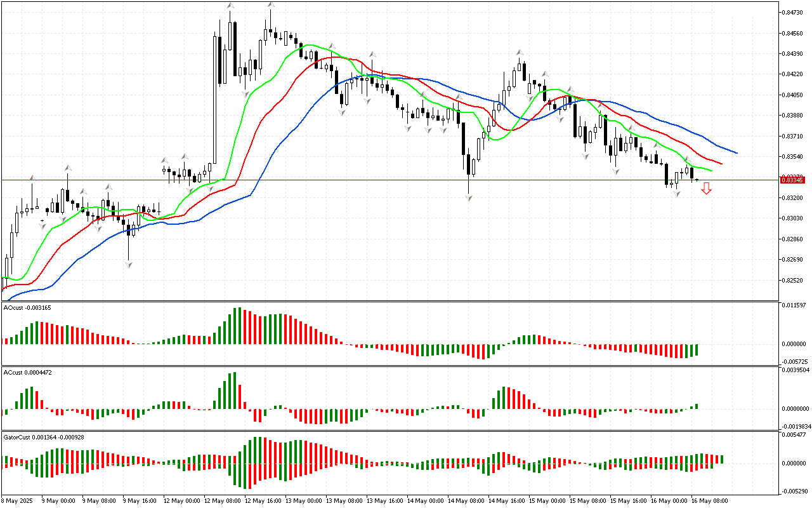
Task: Click the fractal up arrow above 14 May 16:00 peak
Action: coord(520,53)
